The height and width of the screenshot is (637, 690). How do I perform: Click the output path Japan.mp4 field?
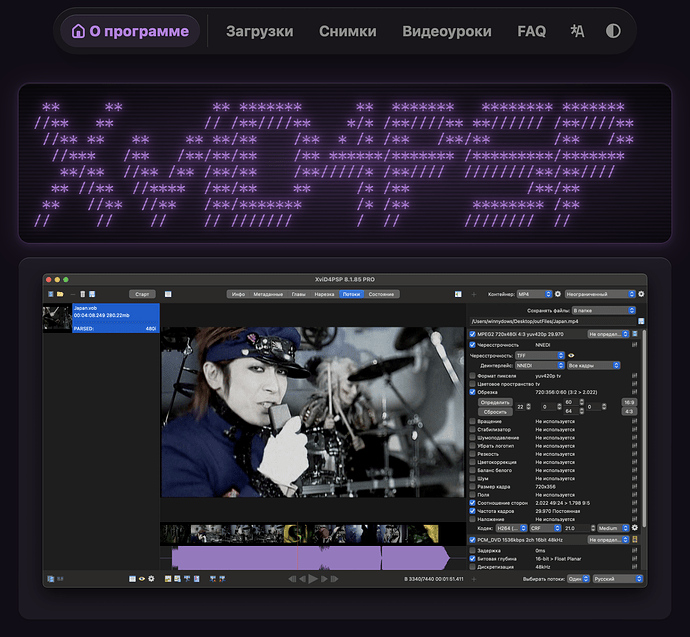coord(553,322)
